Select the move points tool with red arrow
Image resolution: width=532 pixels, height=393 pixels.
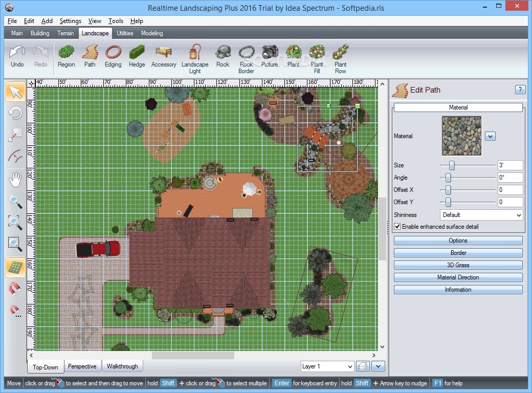(x=15, y=135)
